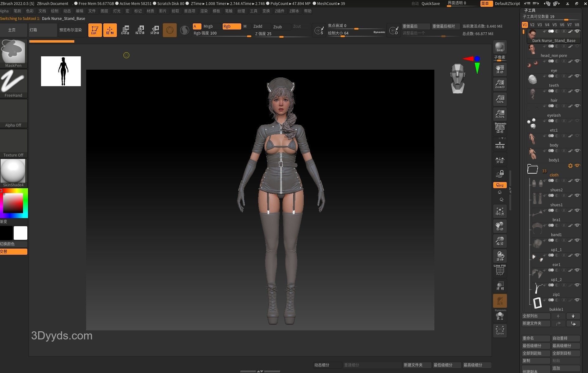This screenshot has height=373, width=588.
Task: Click the silhouette thumbnail preview
Action: 61,71
